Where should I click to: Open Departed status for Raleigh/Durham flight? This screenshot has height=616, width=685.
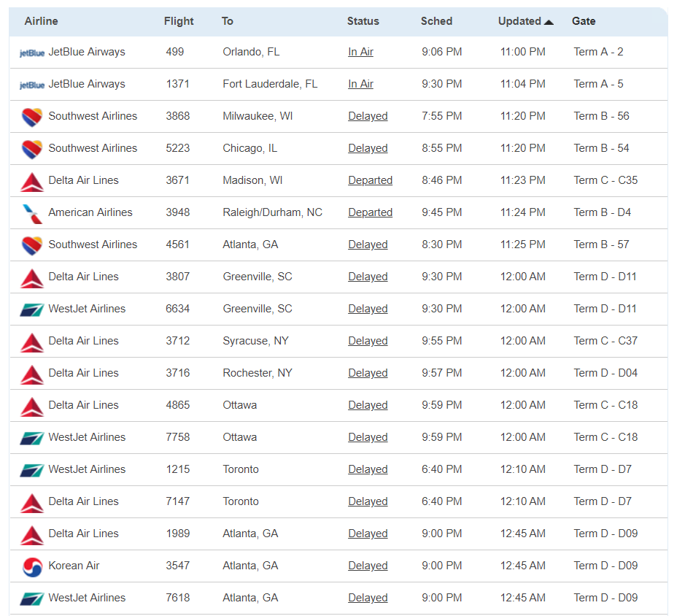[370, 213]
